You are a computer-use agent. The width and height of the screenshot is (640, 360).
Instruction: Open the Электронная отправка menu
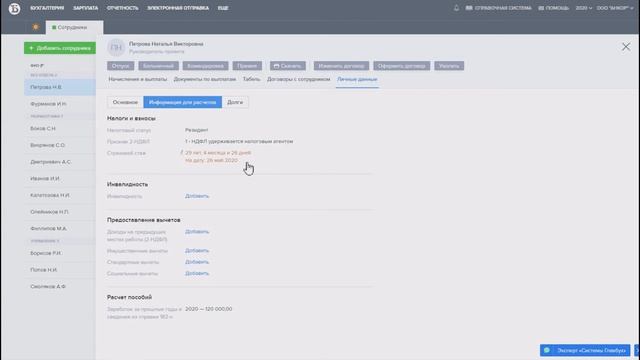178,8
